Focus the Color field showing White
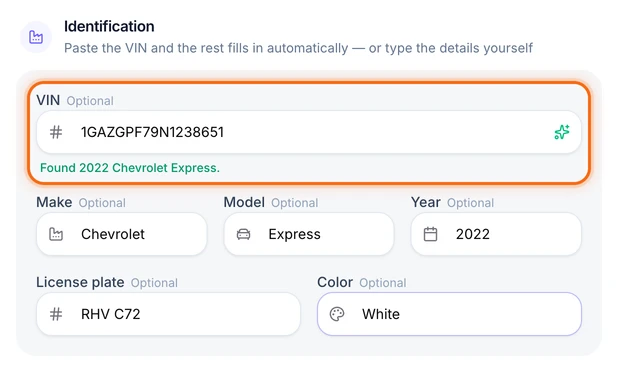Viewport: 618px width, 372px height. [x=449, y=314]
